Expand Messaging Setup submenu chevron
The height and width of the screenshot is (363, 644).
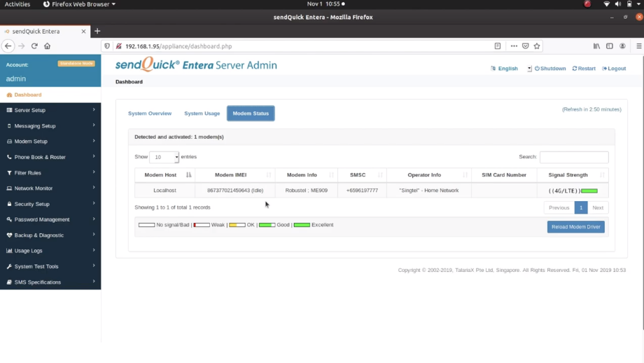click(94, 125)
